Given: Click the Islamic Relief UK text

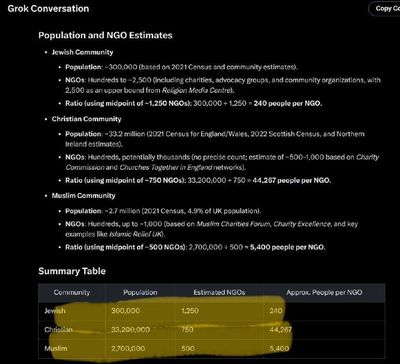Looking at the screenshot, I should click(135, 234).
